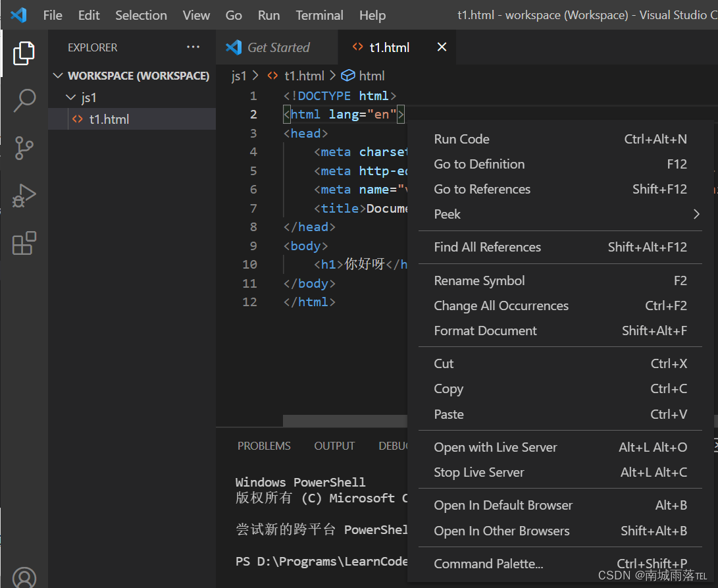Open the Go menu
Viewport: 718px width, 588px height.
click(x=234, y=15)
